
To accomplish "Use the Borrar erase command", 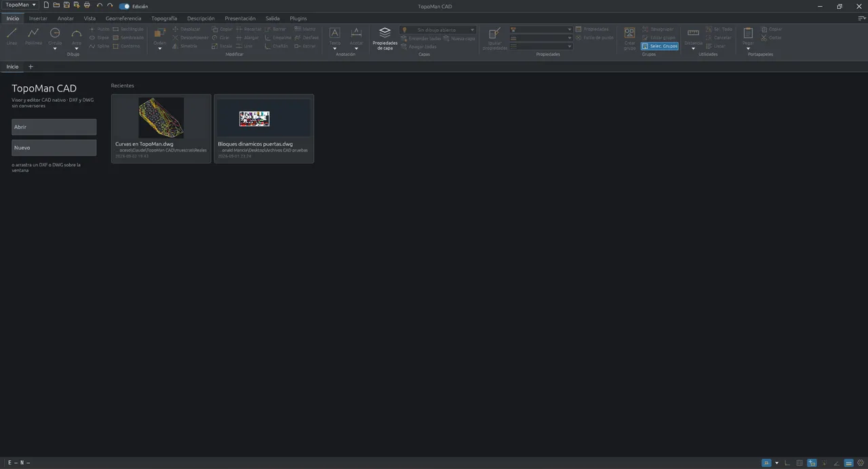I will click(x=275, y=29).
